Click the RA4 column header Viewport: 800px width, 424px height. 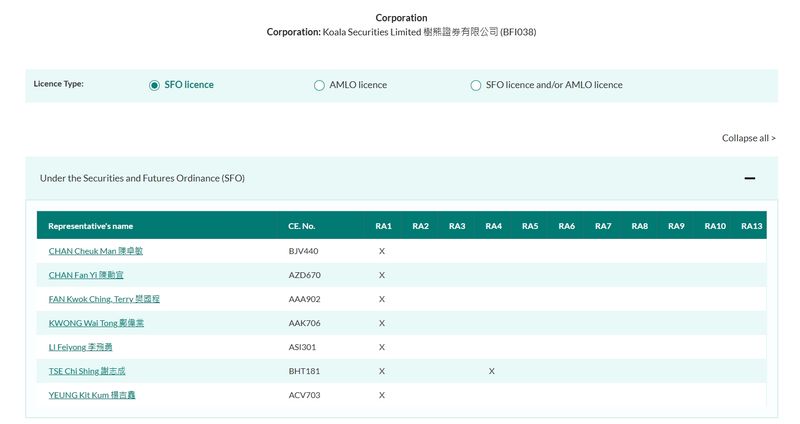pos(493,226)
